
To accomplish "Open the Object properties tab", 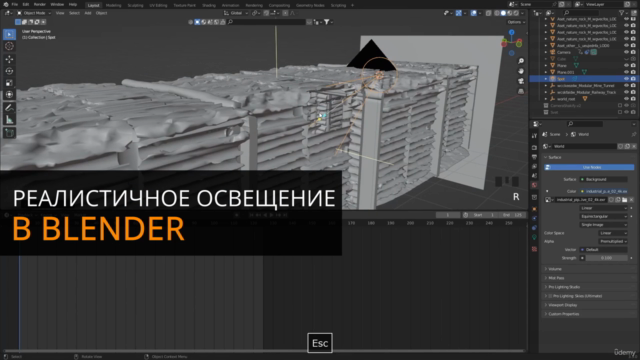I will (534, 209).
